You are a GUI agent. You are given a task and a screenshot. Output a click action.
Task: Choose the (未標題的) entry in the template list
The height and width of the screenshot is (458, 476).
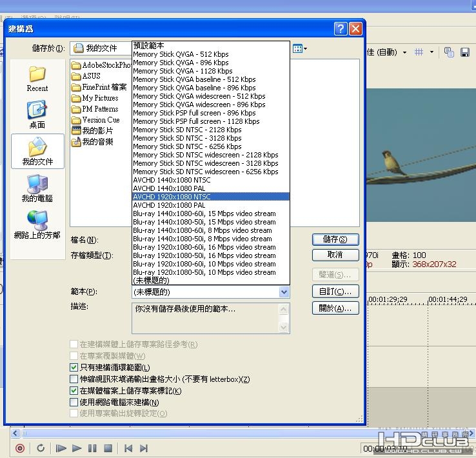click(x=211, y=281)
